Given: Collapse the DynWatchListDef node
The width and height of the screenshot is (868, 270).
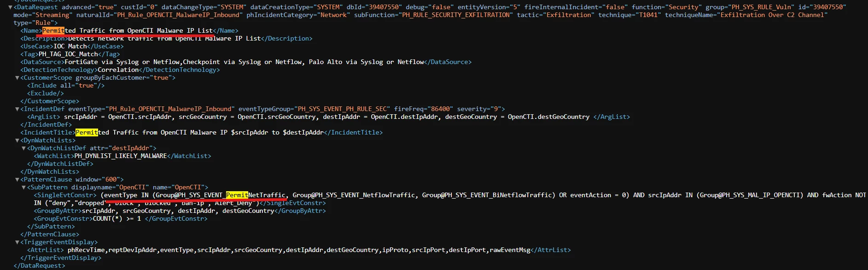Looking at the screenshot, I should click(x=24, y=148).
